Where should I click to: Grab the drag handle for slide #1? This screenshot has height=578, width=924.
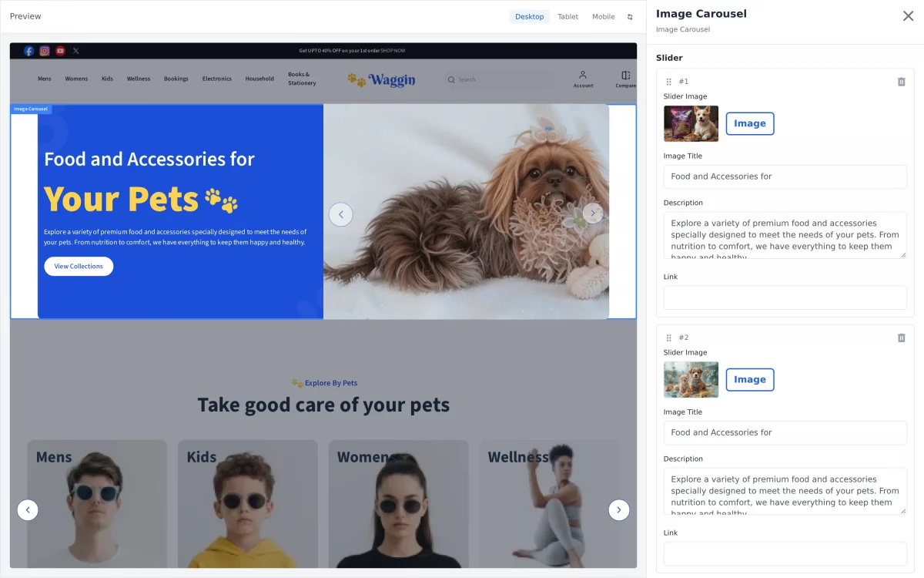[x=668, y=82]
